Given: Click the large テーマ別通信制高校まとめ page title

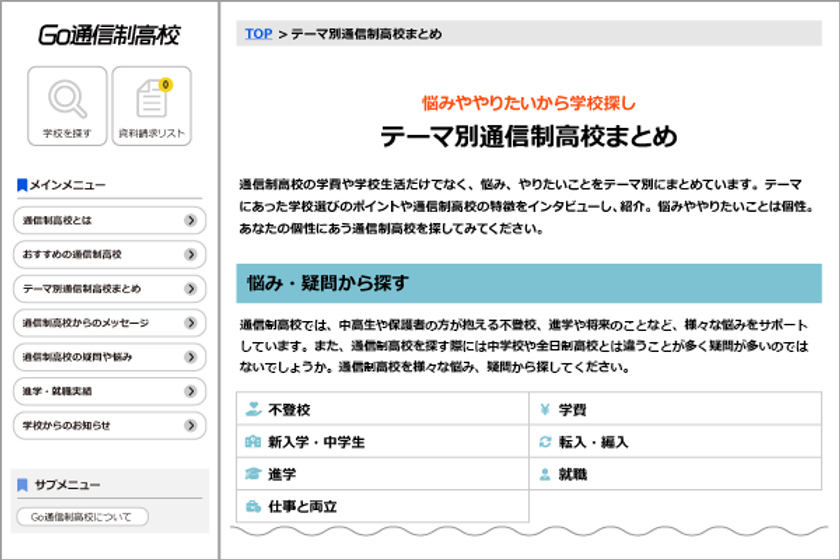Looking at the screenshot, I should click(529, 136).
